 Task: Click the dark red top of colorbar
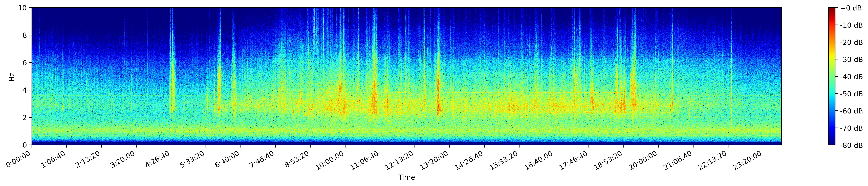(832, 10)
